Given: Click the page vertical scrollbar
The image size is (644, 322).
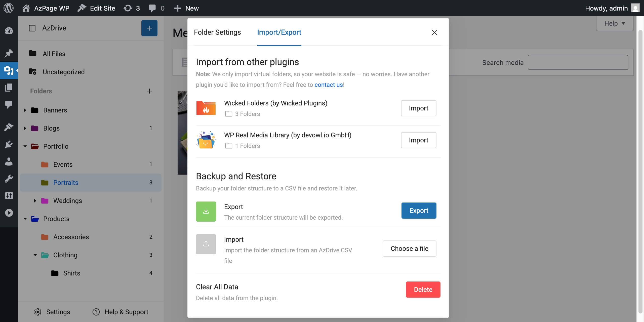Looking at the screenshot, I should pos(641,171).
